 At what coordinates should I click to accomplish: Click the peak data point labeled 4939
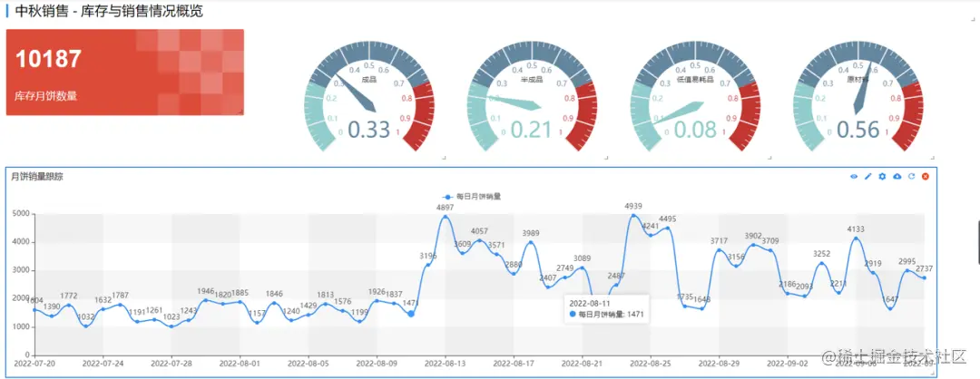633,216
